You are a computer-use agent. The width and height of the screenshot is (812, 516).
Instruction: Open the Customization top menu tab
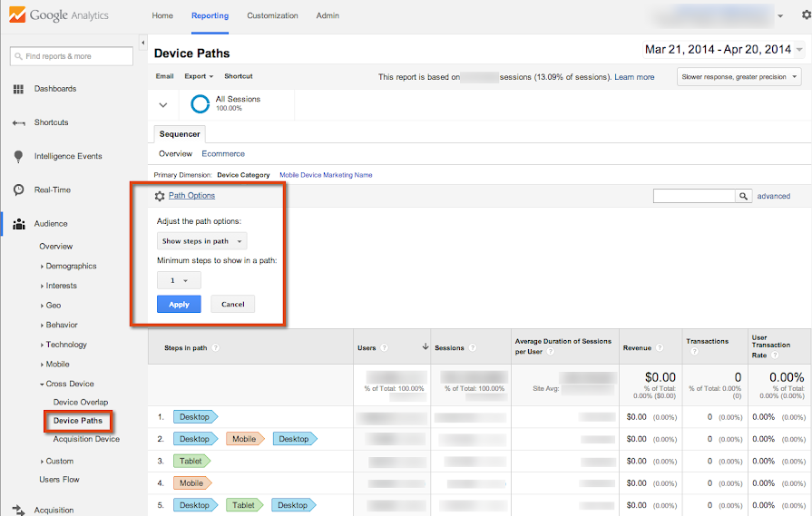272,15
